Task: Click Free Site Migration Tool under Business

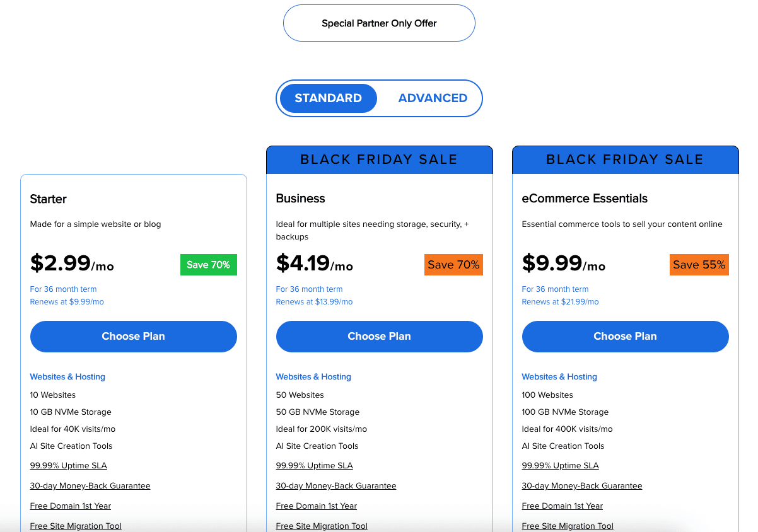Action: [322, 526]
